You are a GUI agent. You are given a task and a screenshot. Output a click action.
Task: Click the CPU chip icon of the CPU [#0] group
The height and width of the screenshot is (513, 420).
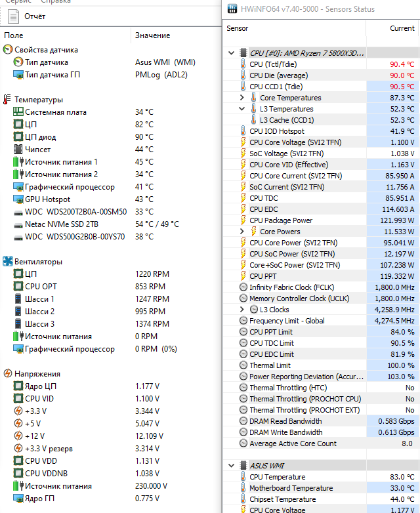click(x=243, y=53)
